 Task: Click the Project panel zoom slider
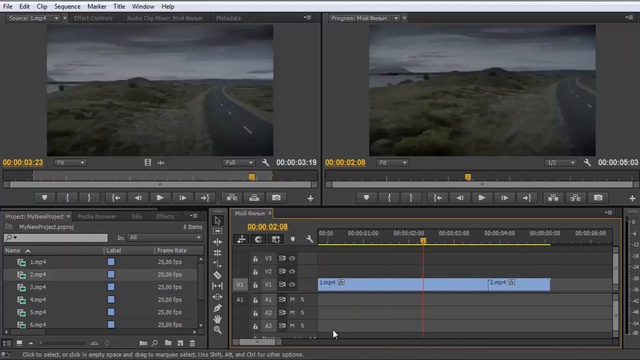coord(63,343)
